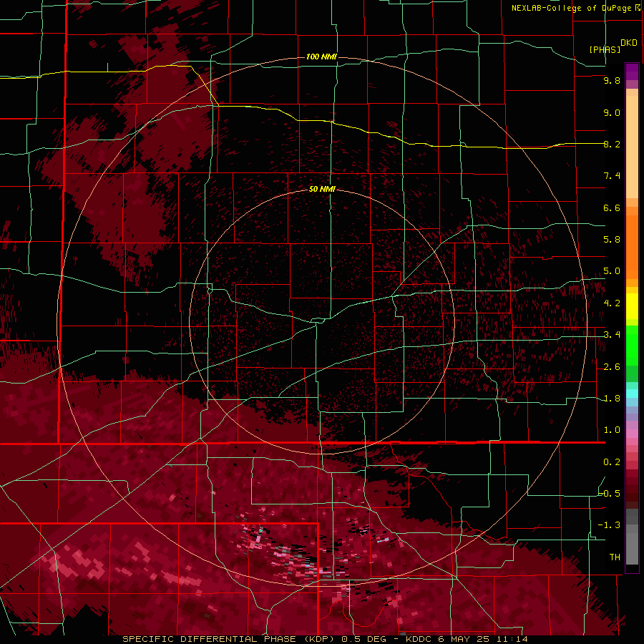The height and width of the screenshot is (644, 644).
Task: Click the 50 NMI range ring label
Action: pos(322,189)
